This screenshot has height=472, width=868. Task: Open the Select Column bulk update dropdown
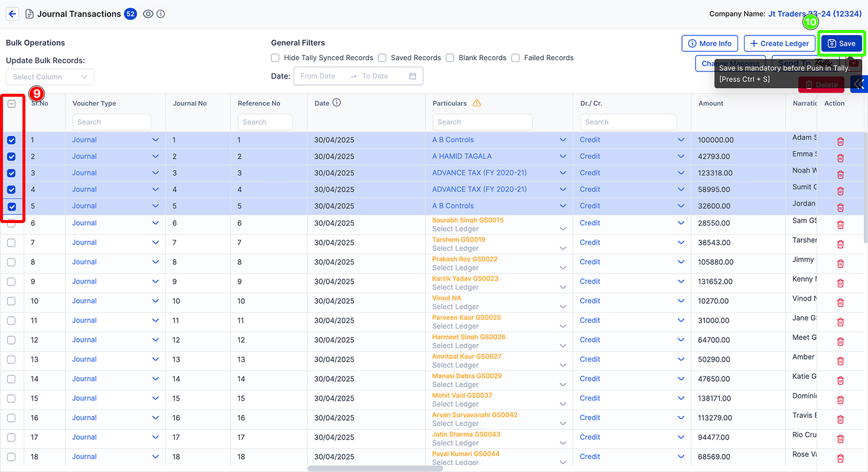tap(50, 77)
